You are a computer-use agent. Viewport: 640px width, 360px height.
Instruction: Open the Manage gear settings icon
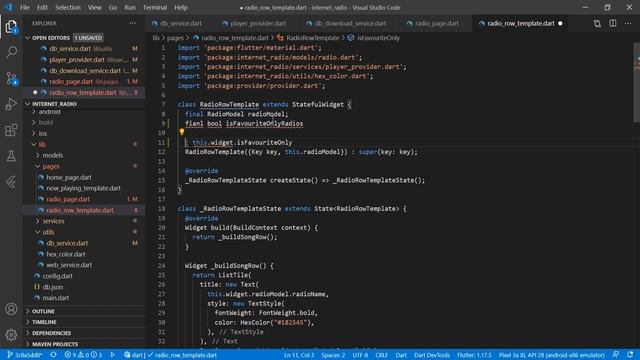(11, 335)
